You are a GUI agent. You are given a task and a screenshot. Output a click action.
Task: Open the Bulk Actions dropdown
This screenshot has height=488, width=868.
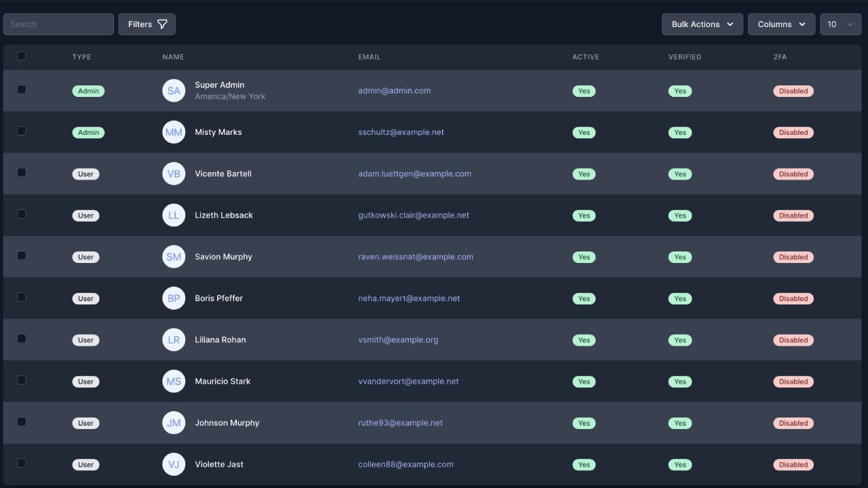(x=702, y=24)
